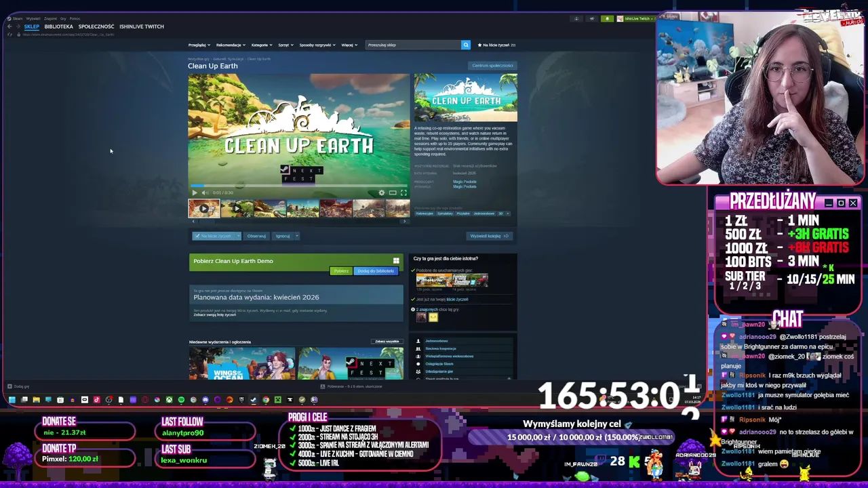This screenshot has height=488, width=868.
Task: Open 'Sposoby rozgrywki' dropdown menu
Action: (x=317, y=45)
